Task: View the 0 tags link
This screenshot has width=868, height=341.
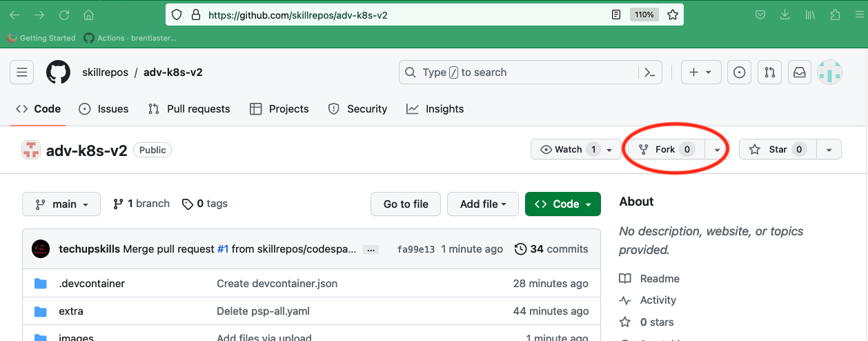Action: pyautogui.click(x=204, y=204)
